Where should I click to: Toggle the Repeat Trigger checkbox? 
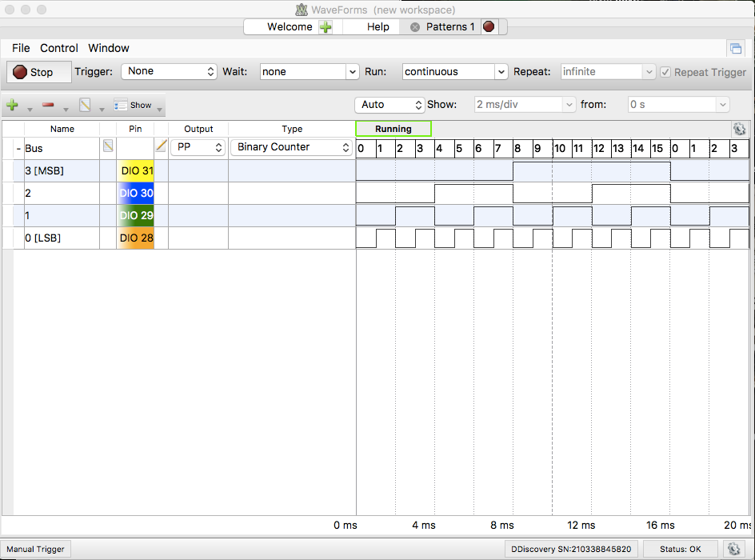tap(665, 72)
